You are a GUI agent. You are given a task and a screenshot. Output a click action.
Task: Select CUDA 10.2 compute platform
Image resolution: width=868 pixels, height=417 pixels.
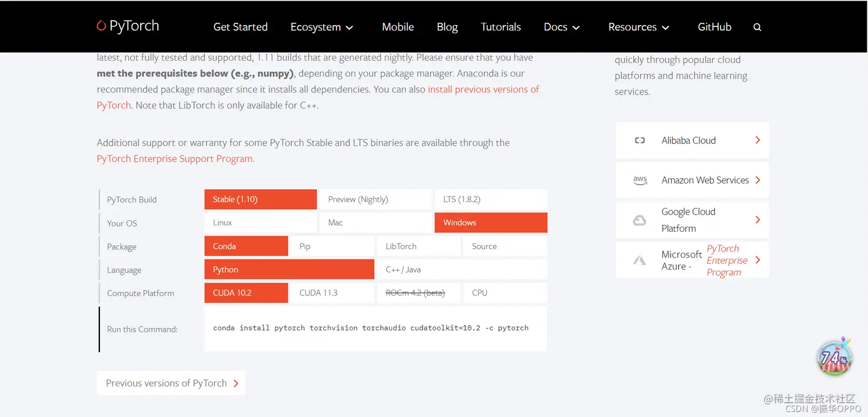click(x=246, y=293)
